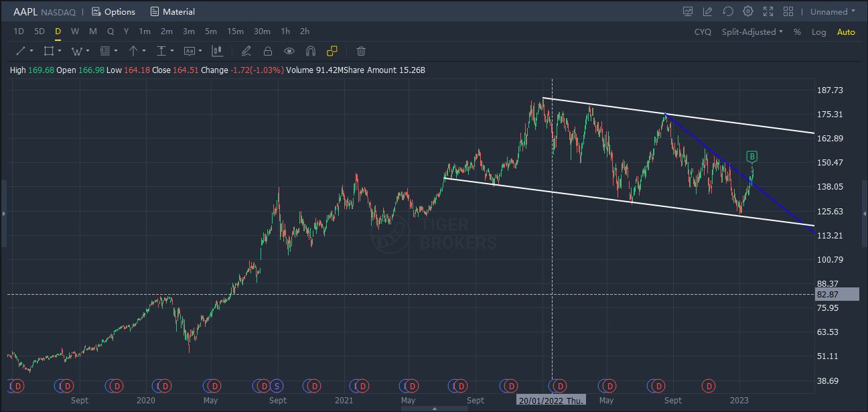Click the Options chart icon
The image size is (868, 412).
[x=96, y=11]
